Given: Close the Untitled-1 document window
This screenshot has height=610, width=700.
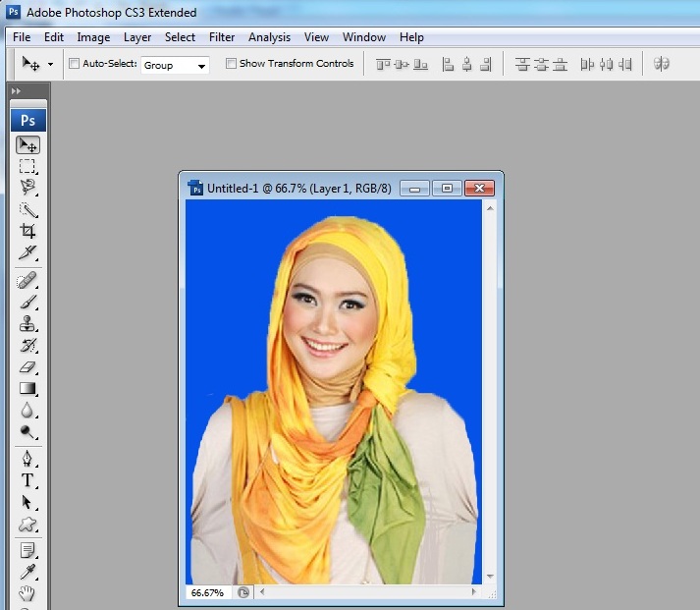Looking at the screenshot, I should (x=479, y=188).
